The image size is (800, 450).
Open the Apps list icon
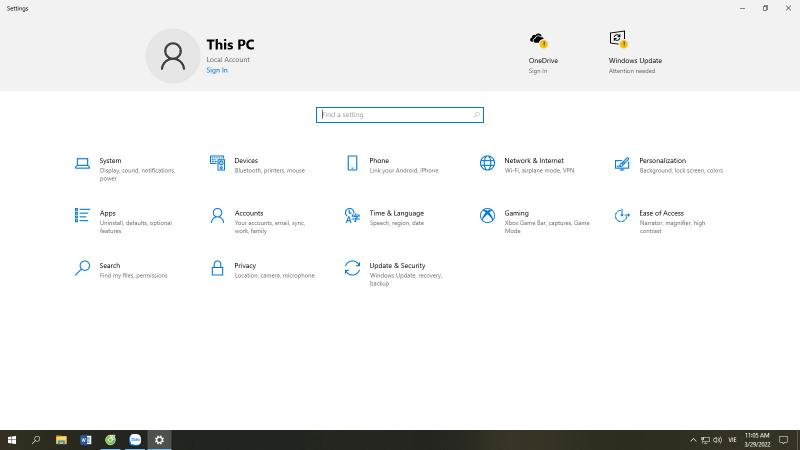(x=82, y=215)
